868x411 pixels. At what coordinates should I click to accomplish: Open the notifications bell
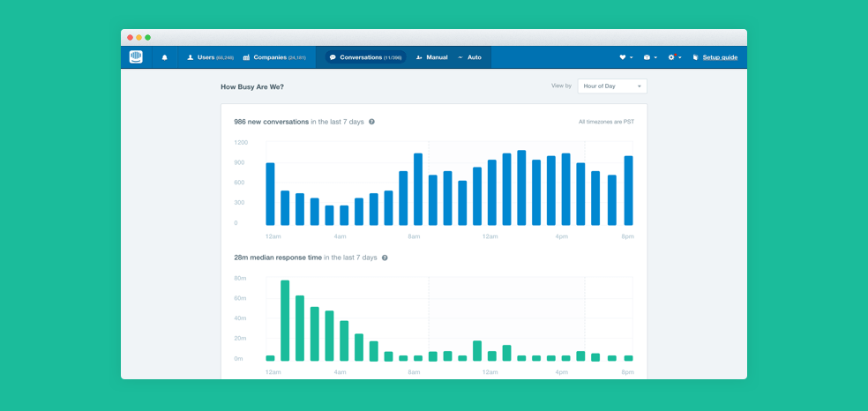pyautogui.click(x=164, y=57)
